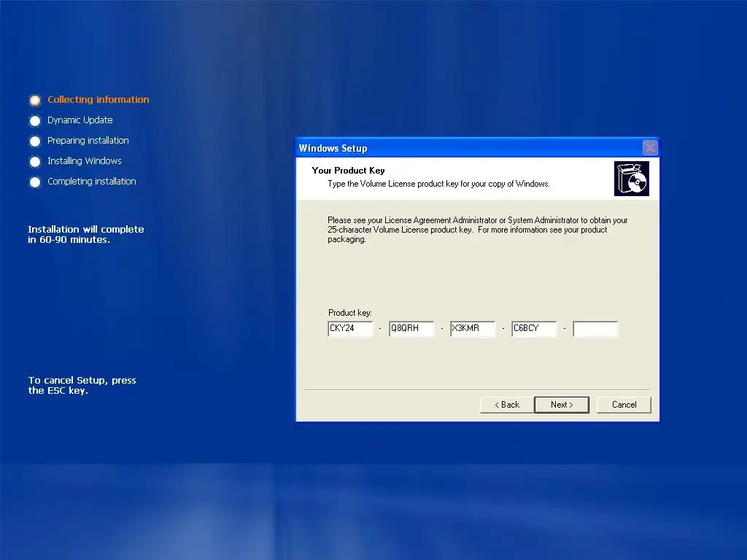
Task: Cancel the Windows Setup wizard
Action: (624, 405)
